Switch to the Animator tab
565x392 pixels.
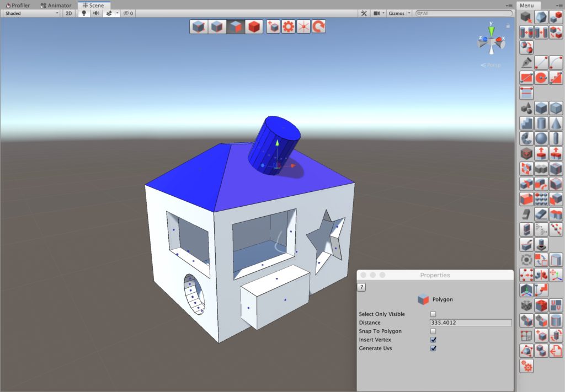point(56,6)
